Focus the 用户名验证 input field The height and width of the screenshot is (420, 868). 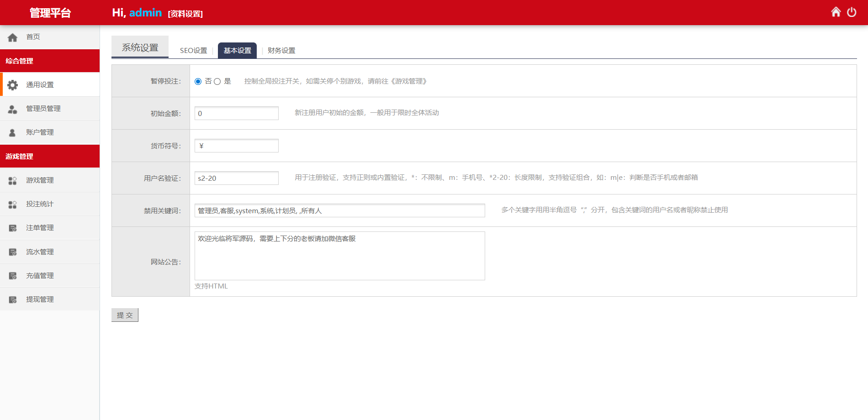pyautogui.click(x=237, y=178)
